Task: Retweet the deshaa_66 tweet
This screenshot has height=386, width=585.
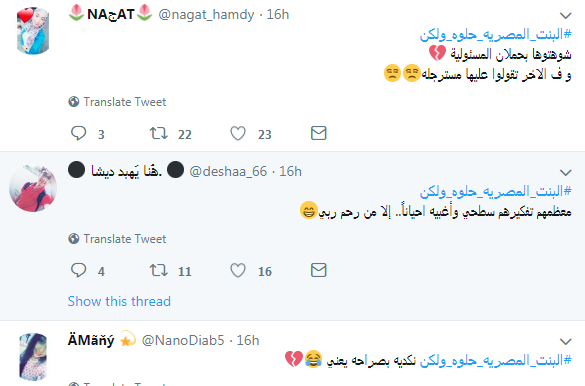Action: (159, 270)
